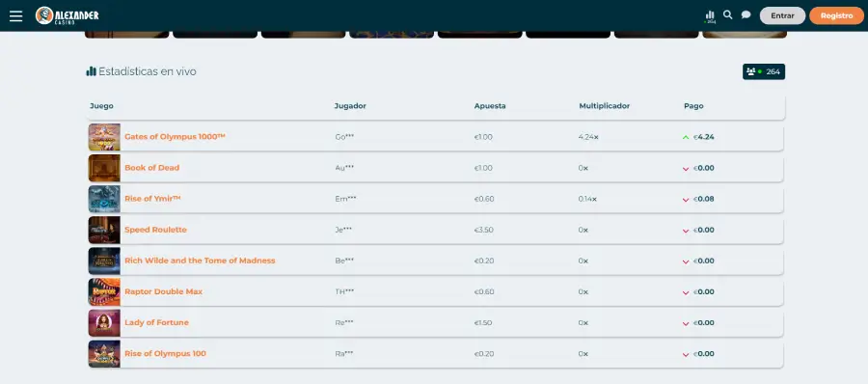Click the Entrar button

coord(782,15)
